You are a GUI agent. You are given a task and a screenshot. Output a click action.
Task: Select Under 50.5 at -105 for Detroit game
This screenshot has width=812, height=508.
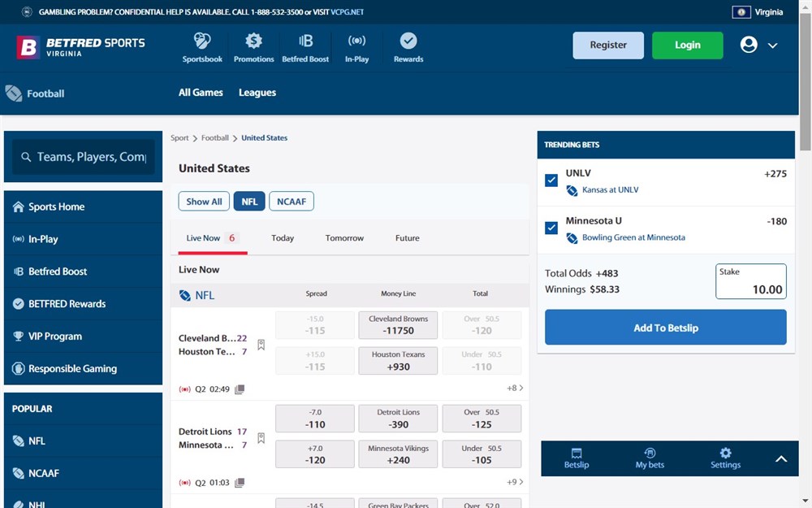482,454
